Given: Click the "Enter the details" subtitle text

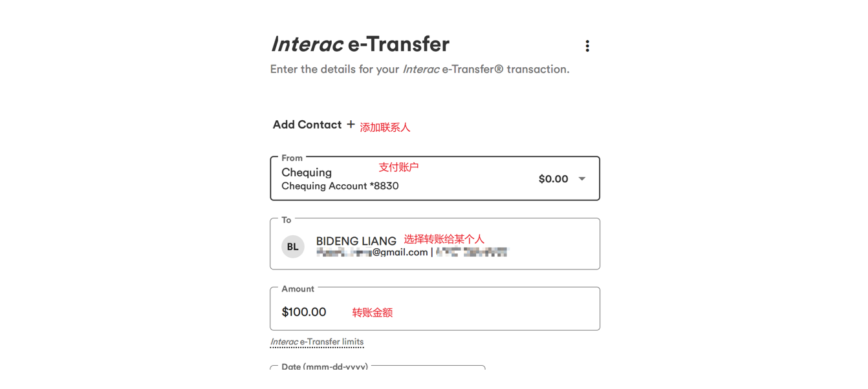Looking at the screenshot, I should pos(419,69).
